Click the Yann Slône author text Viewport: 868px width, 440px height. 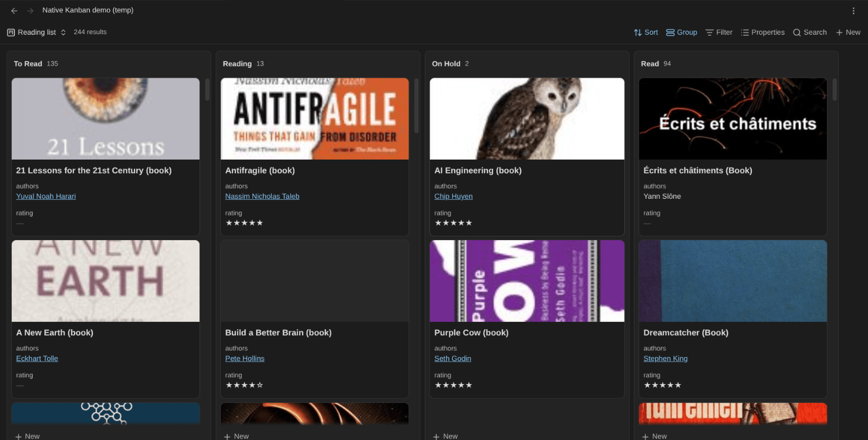(662, 196)
